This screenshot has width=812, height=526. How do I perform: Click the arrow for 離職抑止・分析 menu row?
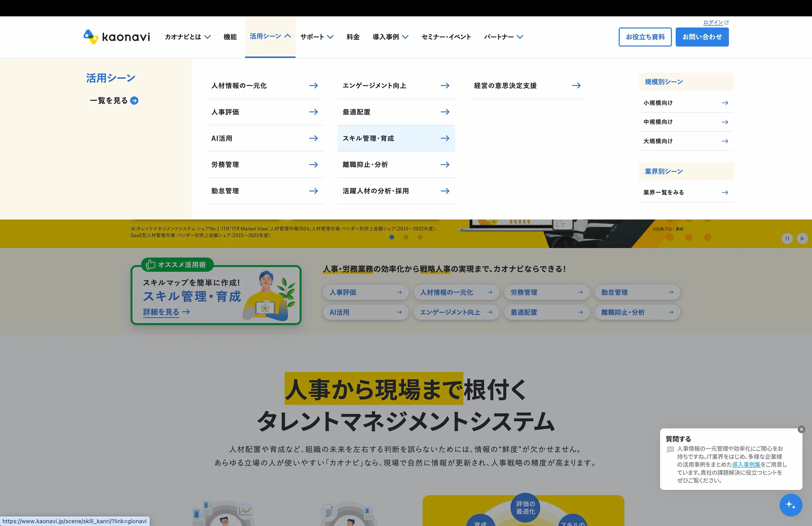(x=445, y=164)
